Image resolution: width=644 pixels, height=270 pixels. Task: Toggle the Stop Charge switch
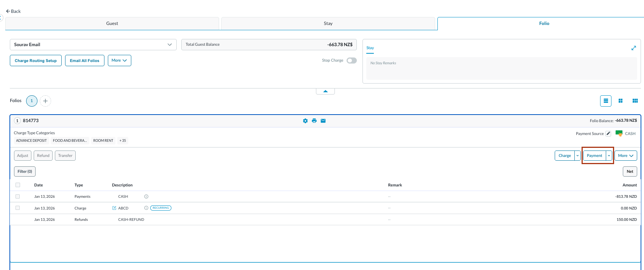[x=352, y=61]
